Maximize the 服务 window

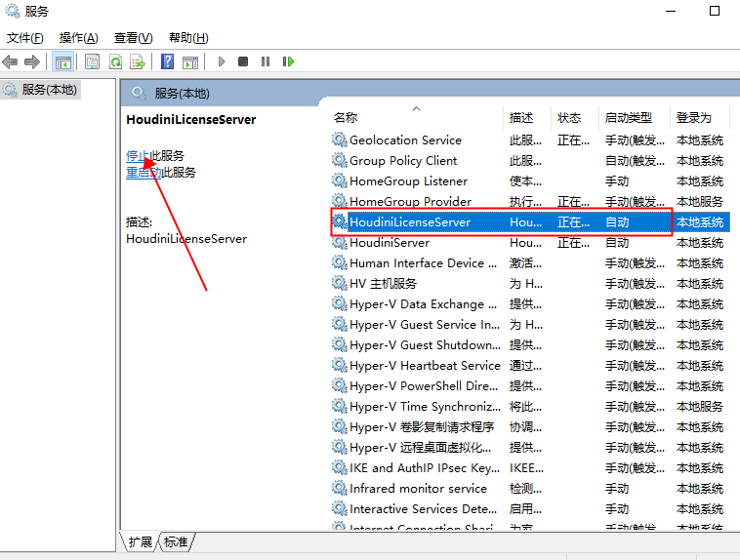point(715,11)
